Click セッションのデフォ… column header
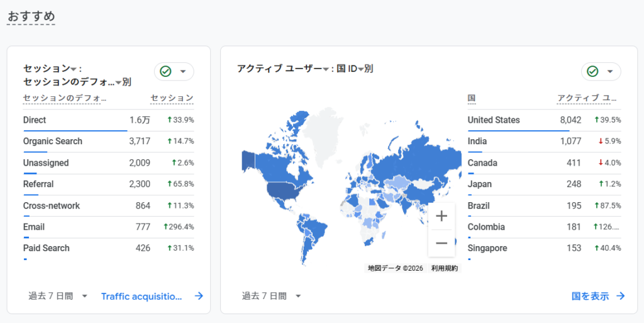Viewport: 644px width, 323px height. [65, 98]
